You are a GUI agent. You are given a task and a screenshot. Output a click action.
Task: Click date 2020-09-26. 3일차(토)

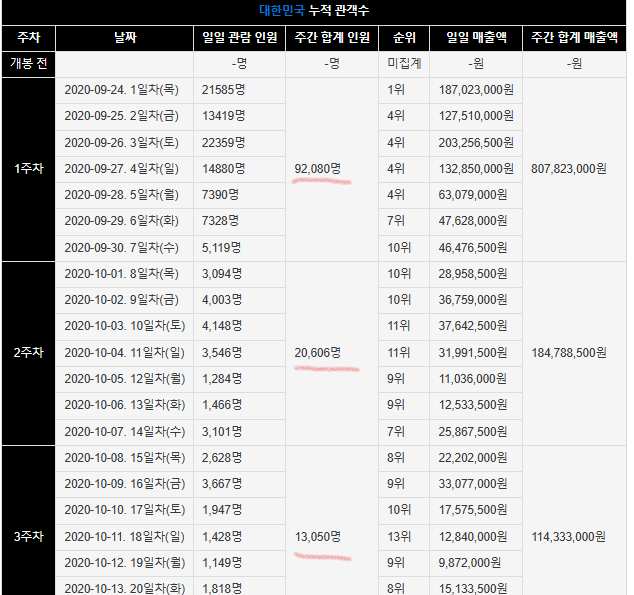[x=121, y=143]
